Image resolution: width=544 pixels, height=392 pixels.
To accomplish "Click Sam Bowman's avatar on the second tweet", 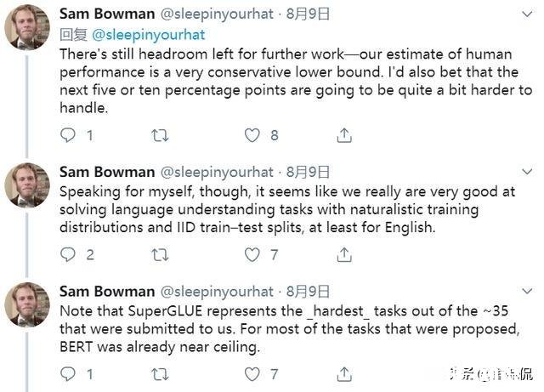I will (27, 185).
